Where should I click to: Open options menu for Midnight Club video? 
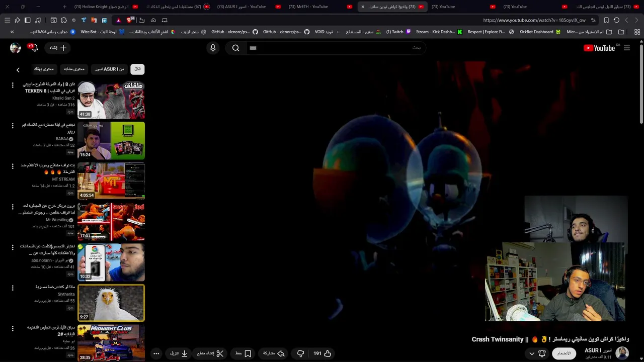click(x=13, y=328)
